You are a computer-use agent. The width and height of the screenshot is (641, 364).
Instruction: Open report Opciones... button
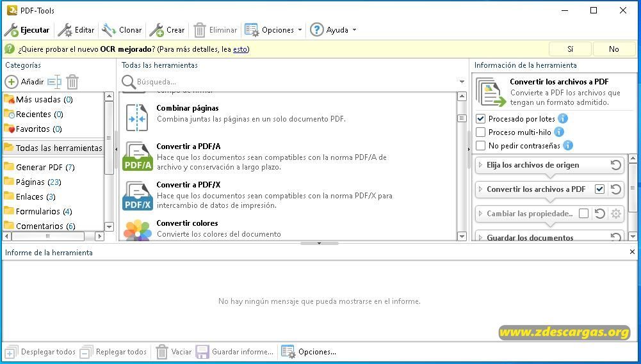tap(309, 352)
